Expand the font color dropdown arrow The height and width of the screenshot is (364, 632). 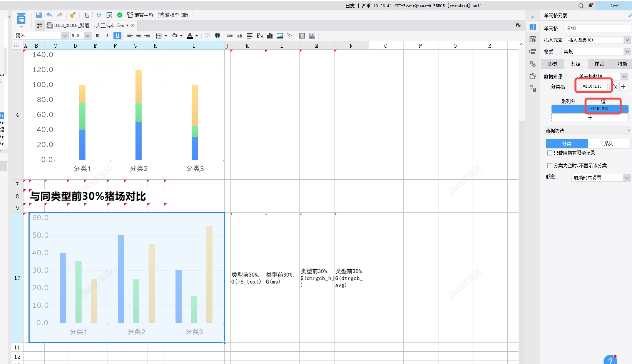point(197,36)
